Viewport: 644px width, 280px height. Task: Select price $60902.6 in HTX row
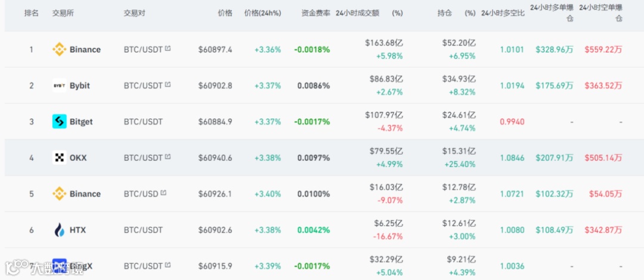[215, 230]
